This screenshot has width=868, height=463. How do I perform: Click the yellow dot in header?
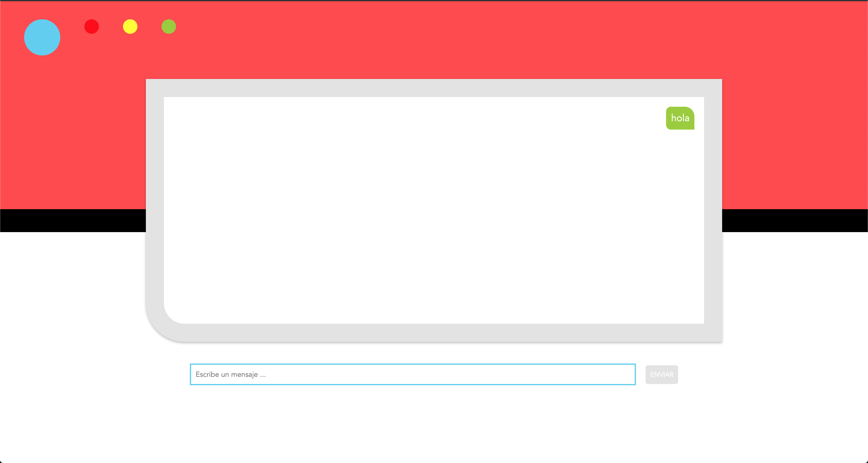tap(130, 27)
